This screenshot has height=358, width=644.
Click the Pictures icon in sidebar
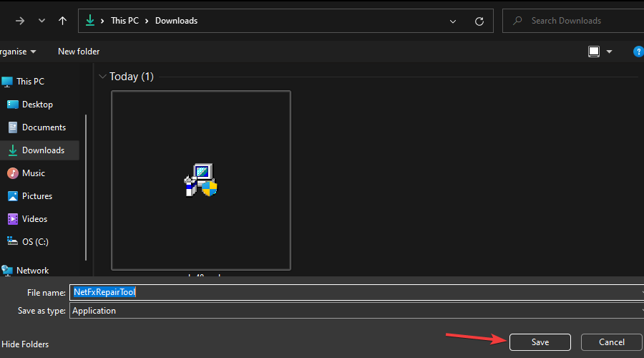pyautogui.click(x=13, y=196)
